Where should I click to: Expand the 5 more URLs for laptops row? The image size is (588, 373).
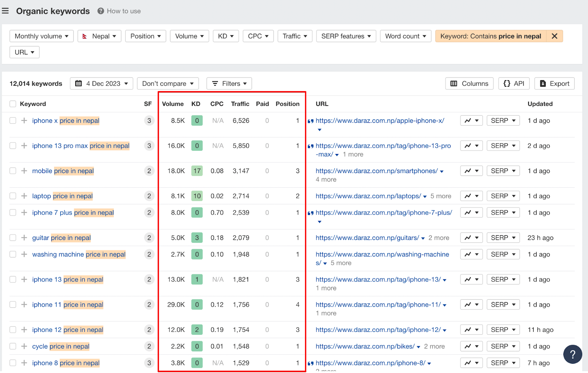[x=441, y=196]
